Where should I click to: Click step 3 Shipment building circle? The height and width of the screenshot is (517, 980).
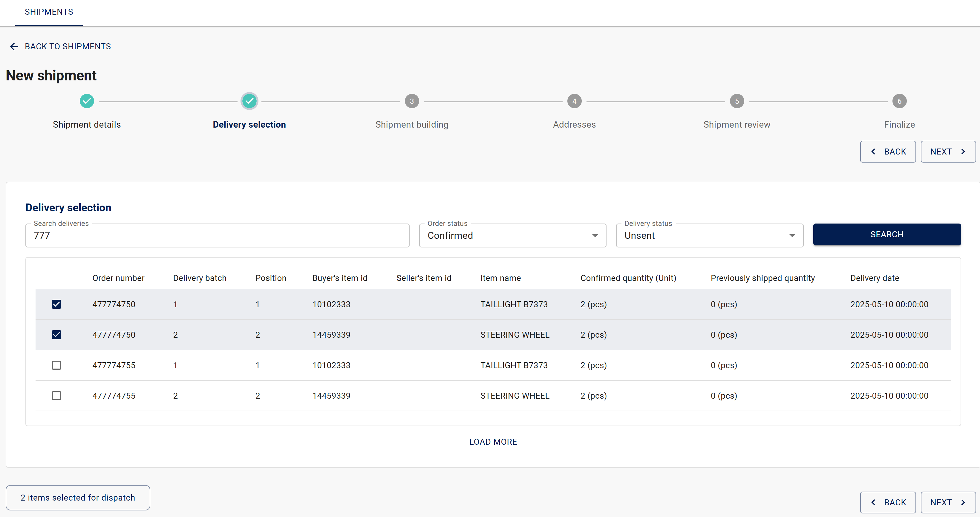tap(412, 101)
